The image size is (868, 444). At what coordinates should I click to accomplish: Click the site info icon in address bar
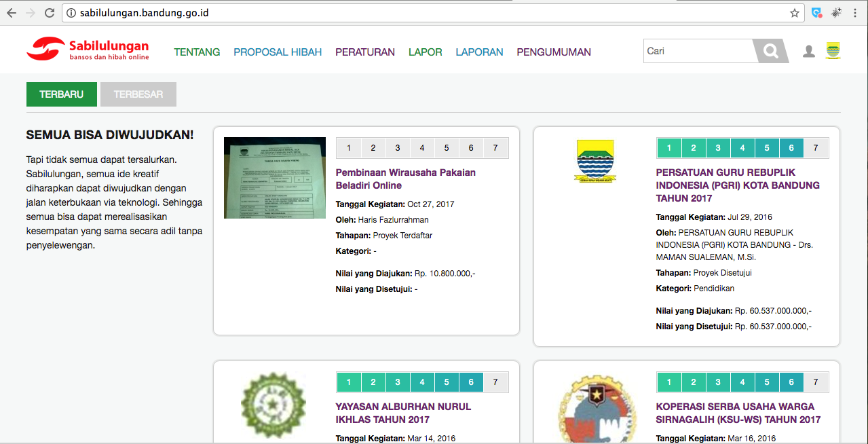71,13
